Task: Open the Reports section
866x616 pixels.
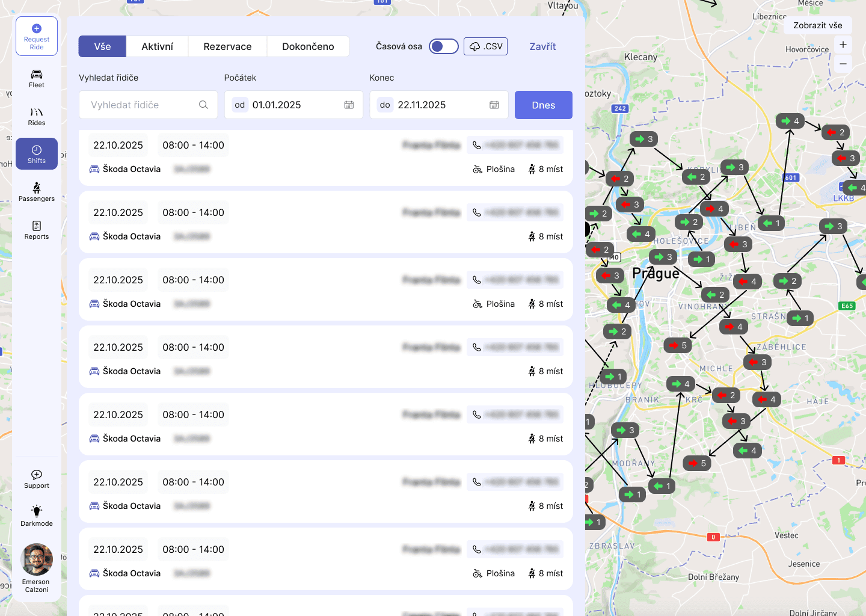Action: [x=37, y=230]
